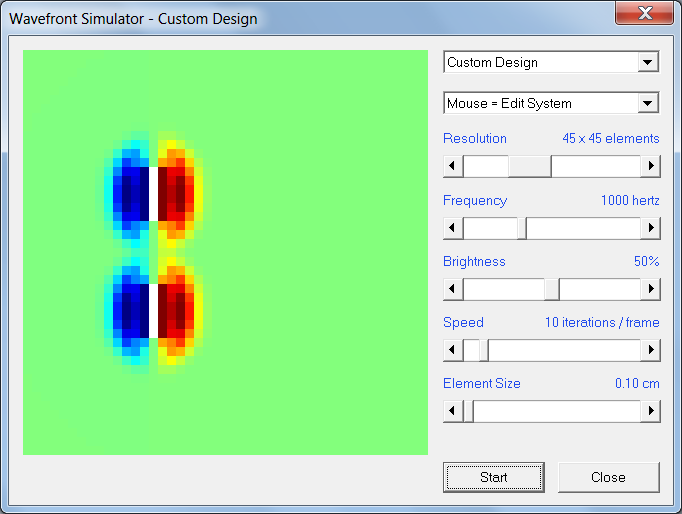Click the Close button
The height and width of the screenshot is (514, 682).
608,477
